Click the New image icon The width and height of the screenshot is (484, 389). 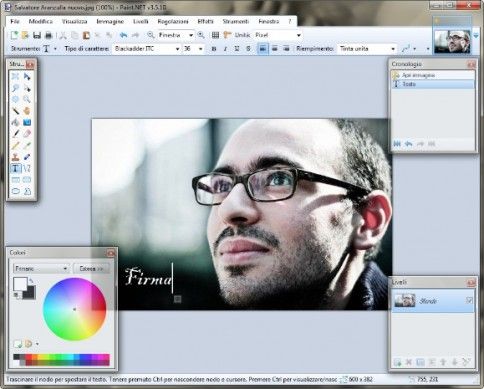14,35
